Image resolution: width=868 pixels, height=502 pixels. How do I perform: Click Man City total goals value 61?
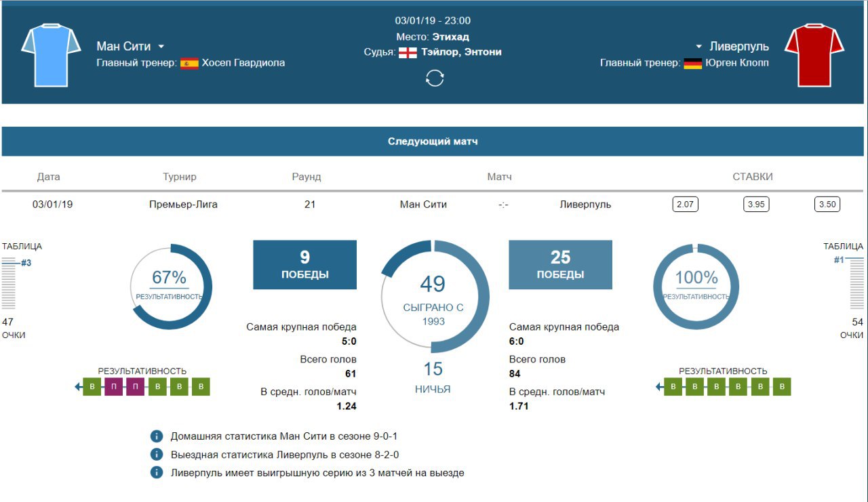pos(351,374)
